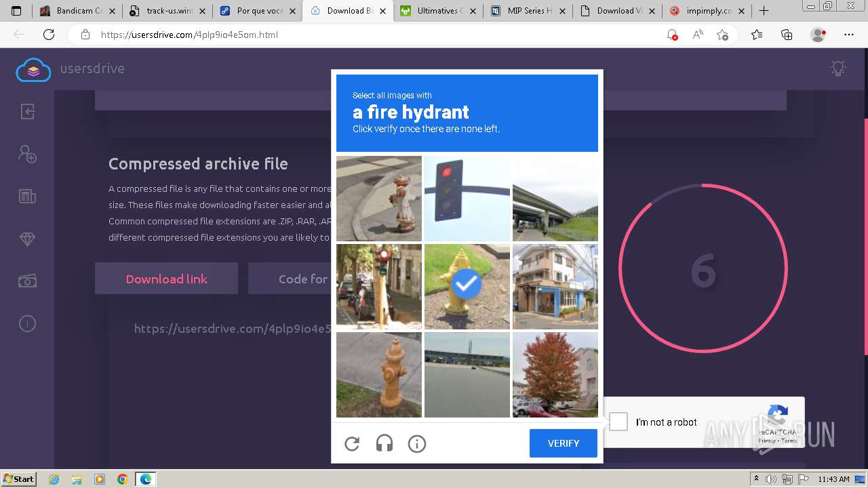Open the info circle sidebar icon
Viewport: 868px width, 488px height.
[27, 324]
